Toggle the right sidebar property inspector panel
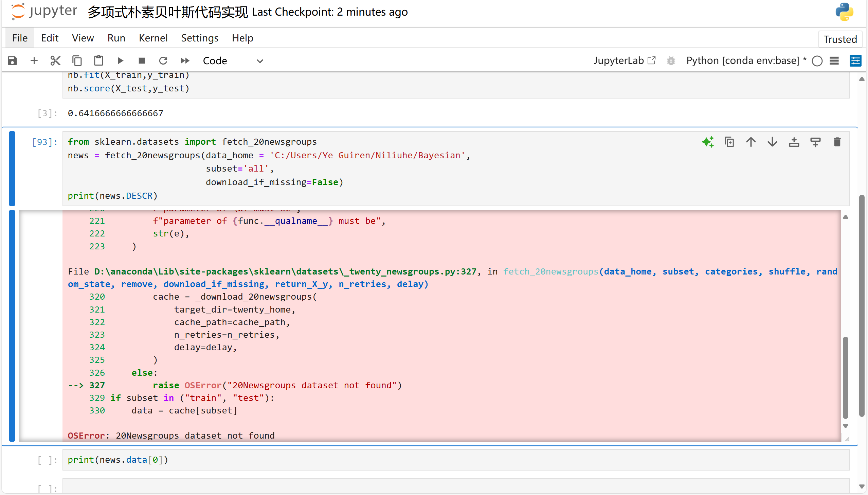 click(x=855, y=61)
